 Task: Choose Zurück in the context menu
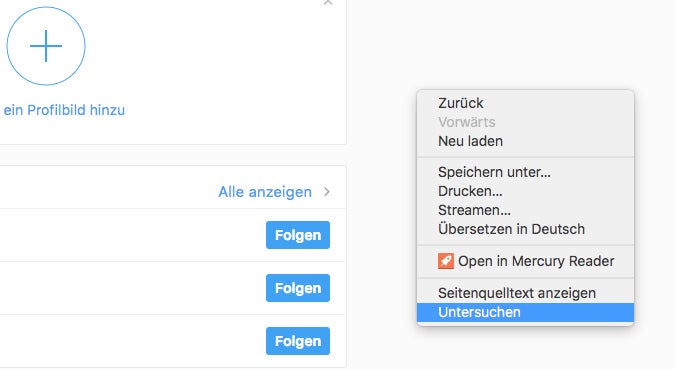pos(525,103)
